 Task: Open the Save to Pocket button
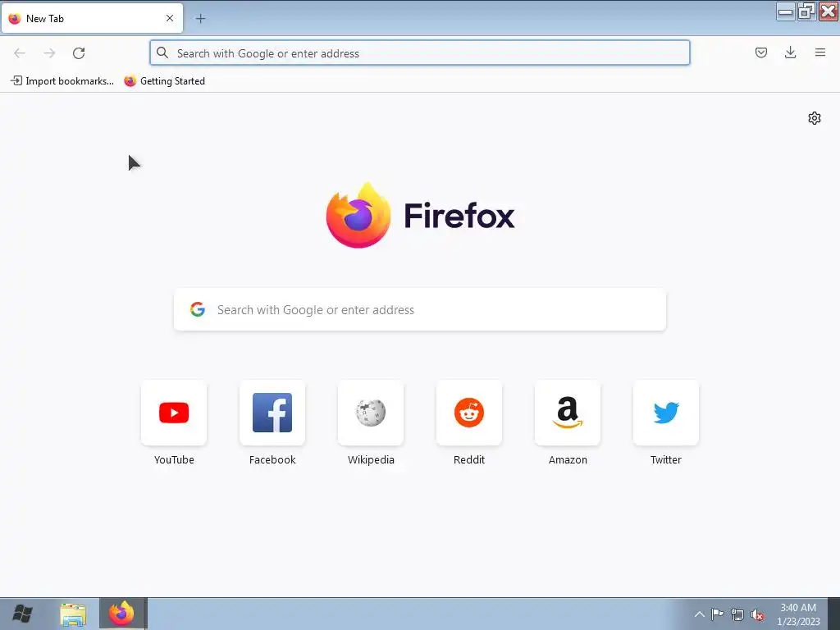pyautogui.click(x=760, y=52)
